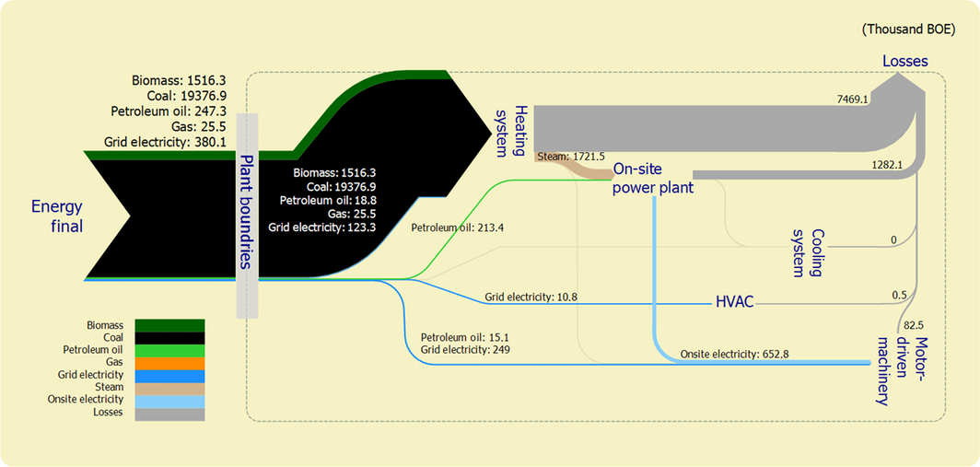The height and width of the screenshot is (467, 980).
Task: Click the Plant boundries vertical bar
Action: tap(247, 216)
